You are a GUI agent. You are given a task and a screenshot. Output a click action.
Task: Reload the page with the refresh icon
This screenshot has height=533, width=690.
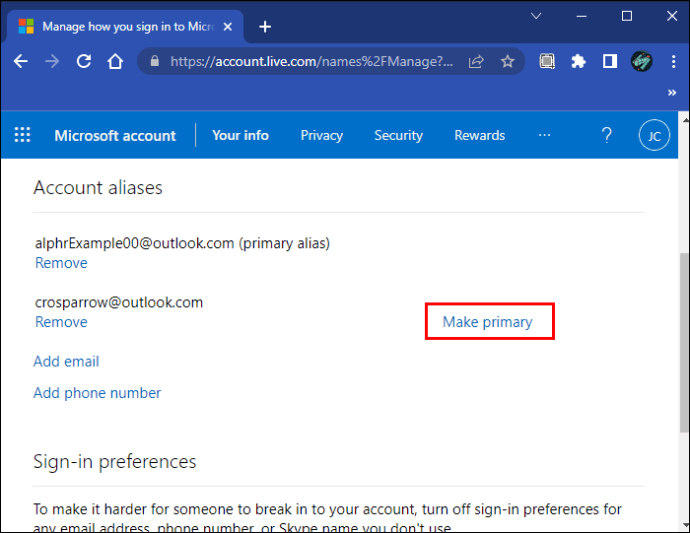coord(84,61)
